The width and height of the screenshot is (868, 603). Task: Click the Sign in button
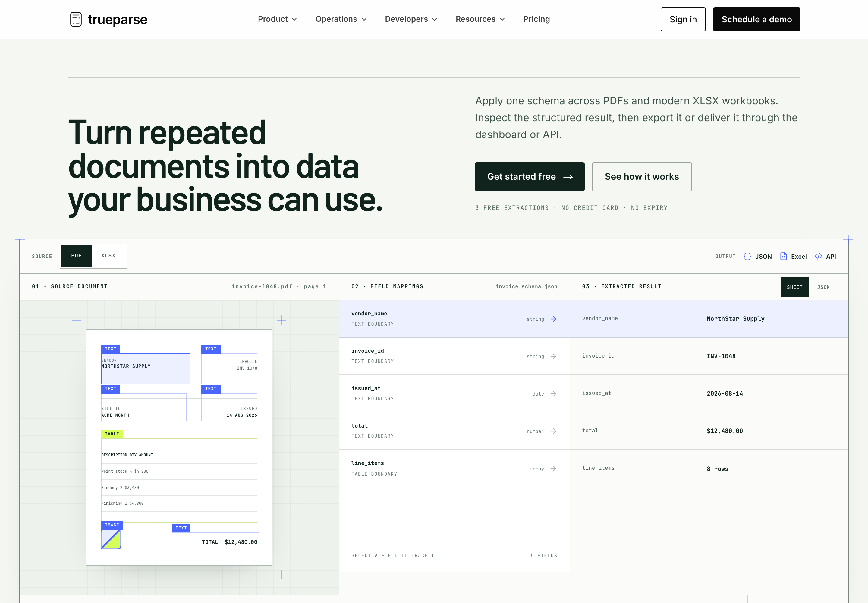[683, 19]
